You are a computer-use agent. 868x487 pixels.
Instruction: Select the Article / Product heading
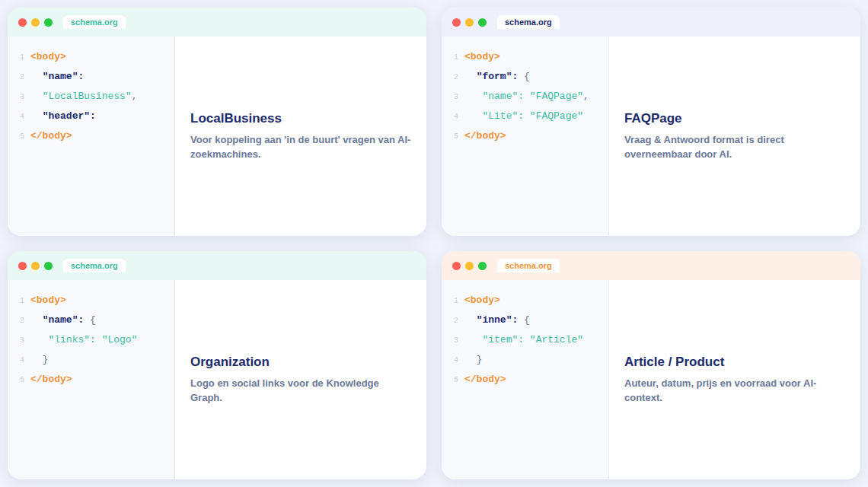(x=674, y=362)
